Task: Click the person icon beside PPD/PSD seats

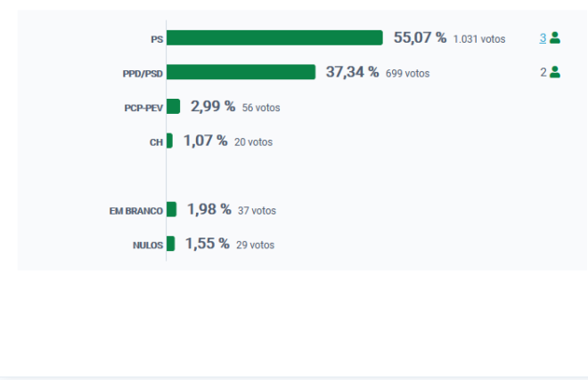Action: coord(555,72)
